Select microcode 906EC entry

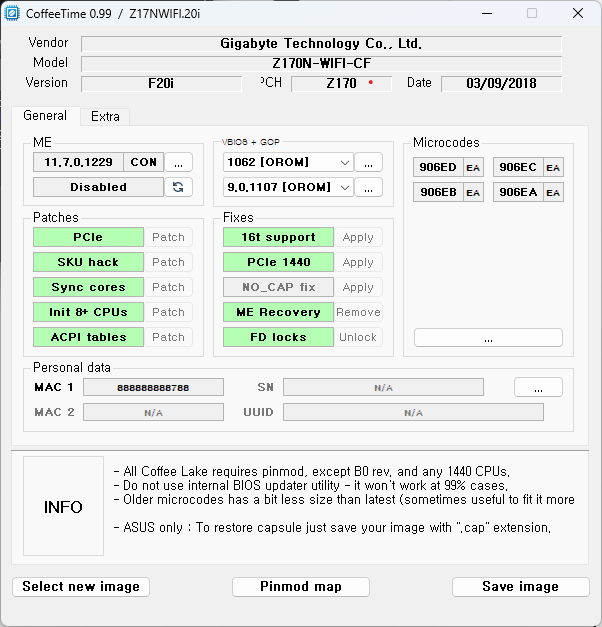[518, 167]
